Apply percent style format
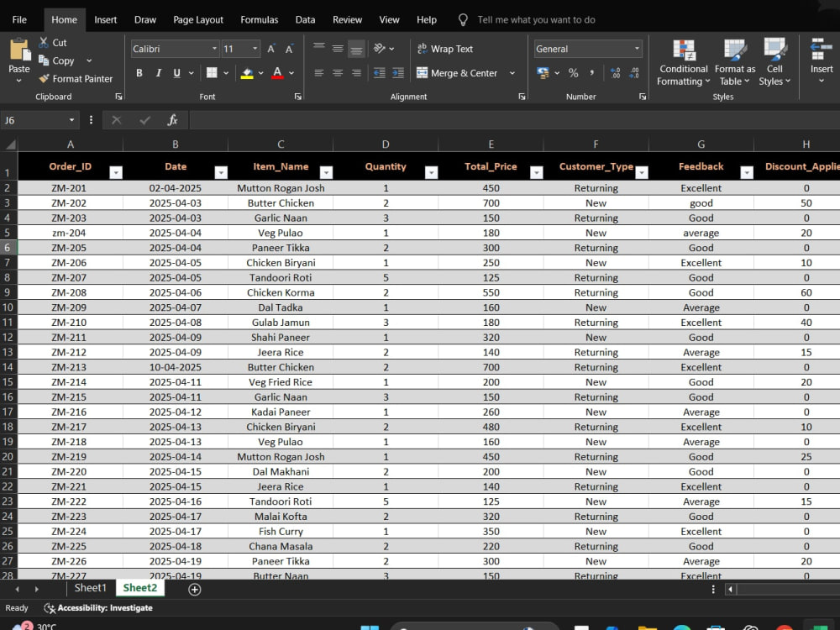The width and height of the screenshot is (840, 630). tap(573, 73)
